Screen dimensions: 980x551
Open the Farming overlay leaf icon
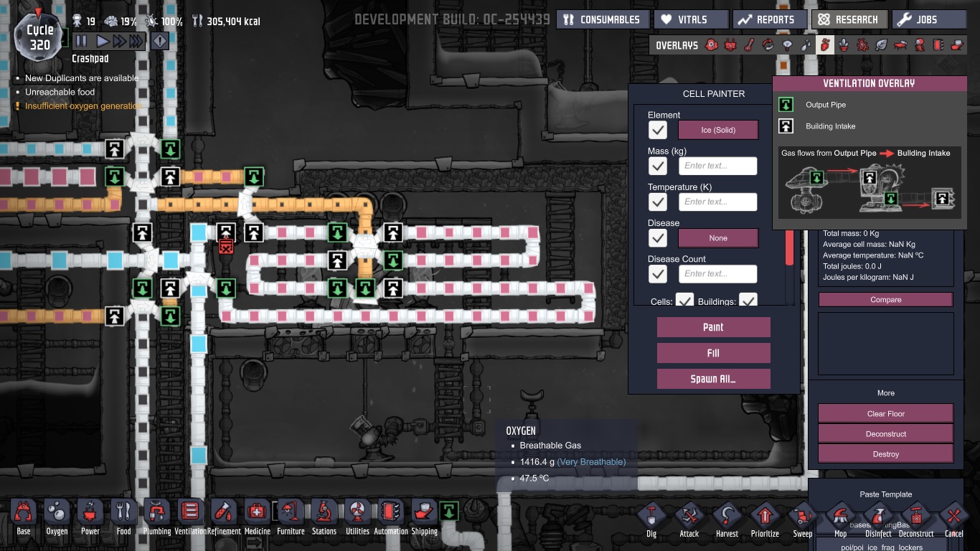pyautogui.click(x=882, y=45)
